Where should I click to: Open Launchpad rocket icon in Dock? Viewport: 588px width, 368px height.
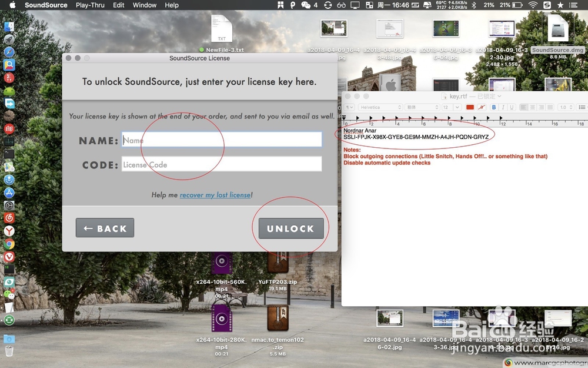point(9,39)
